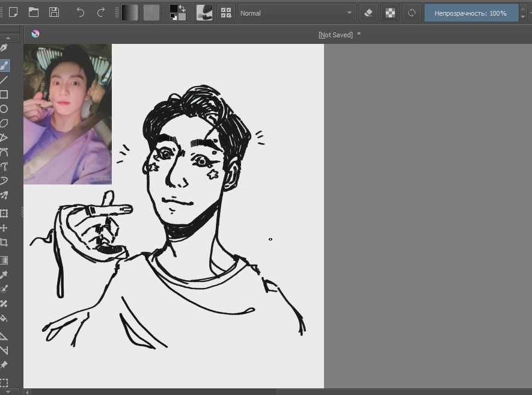
Task: Undo the last stroke
Action: (81, 13)
